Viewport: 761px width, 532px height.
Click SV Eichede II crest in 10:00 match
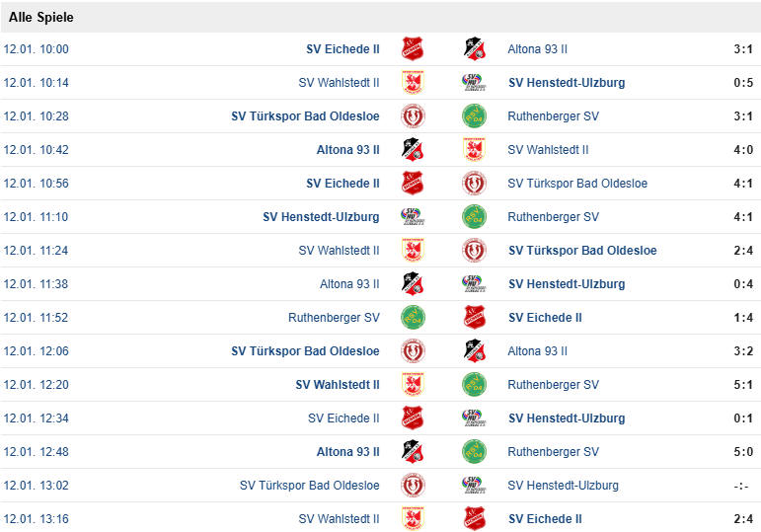click(x=412, y=49)
